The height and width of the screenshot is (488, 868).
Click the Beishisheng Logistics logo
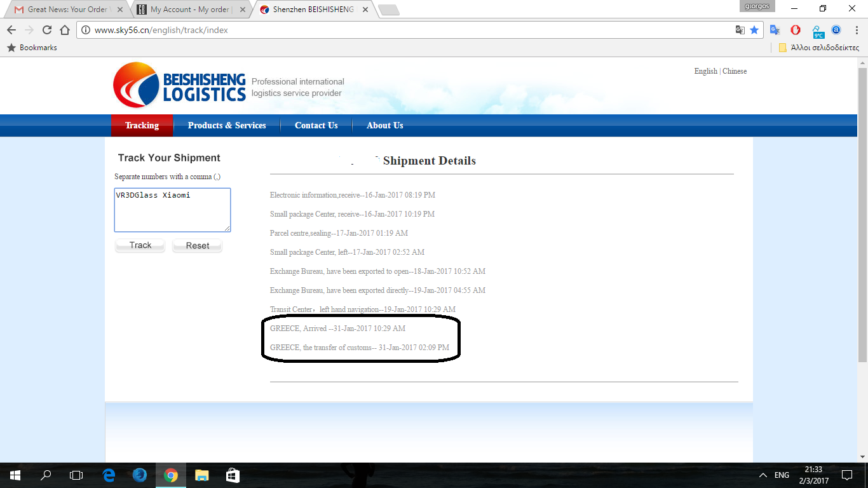coord(180,86)
